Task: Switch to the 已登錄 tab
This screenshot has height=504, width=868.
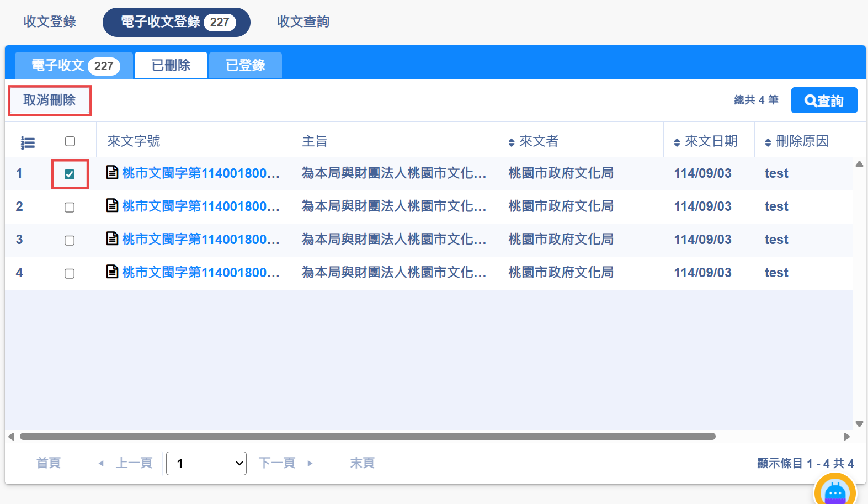Action: [x=246, y=65]
